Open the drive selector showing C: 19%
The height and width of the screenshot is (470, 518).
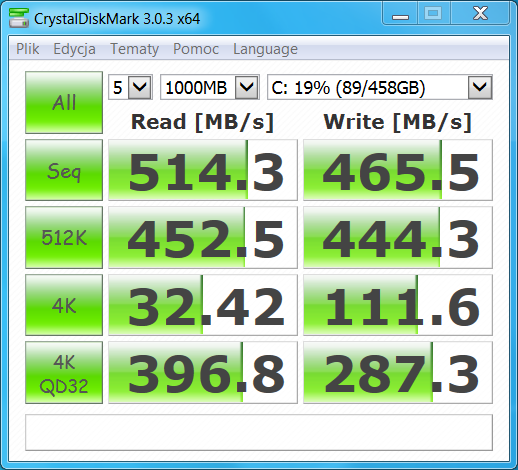[380, 87]
